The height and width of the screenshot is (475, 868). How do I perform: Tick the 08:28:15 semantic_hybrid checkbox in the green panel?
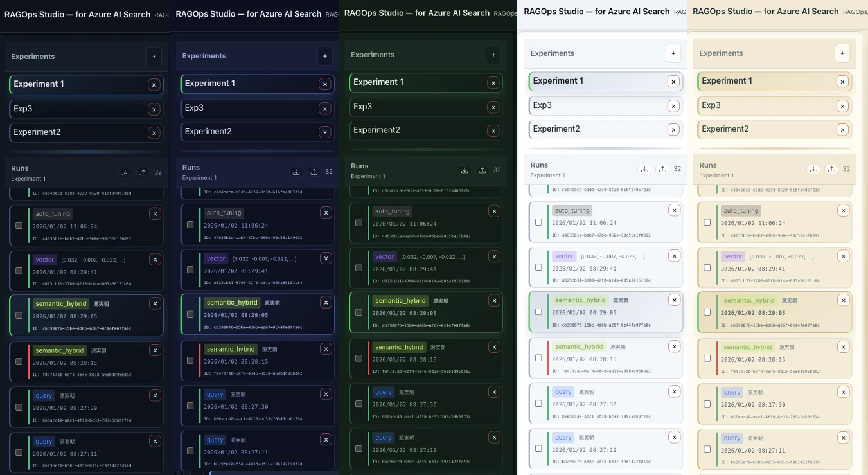pyautogui.click(x=359, y=359)
